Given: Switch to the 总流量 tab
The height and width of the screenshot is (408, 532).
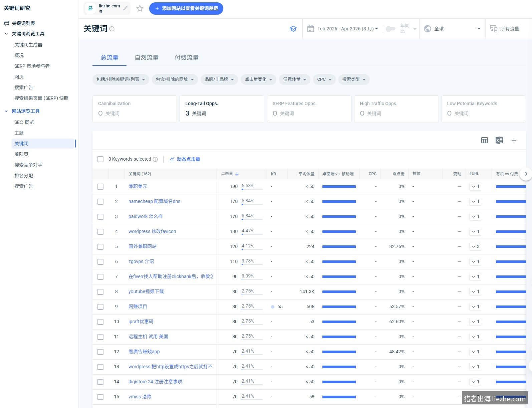Looking at the screenshot, I should [109, 58].
